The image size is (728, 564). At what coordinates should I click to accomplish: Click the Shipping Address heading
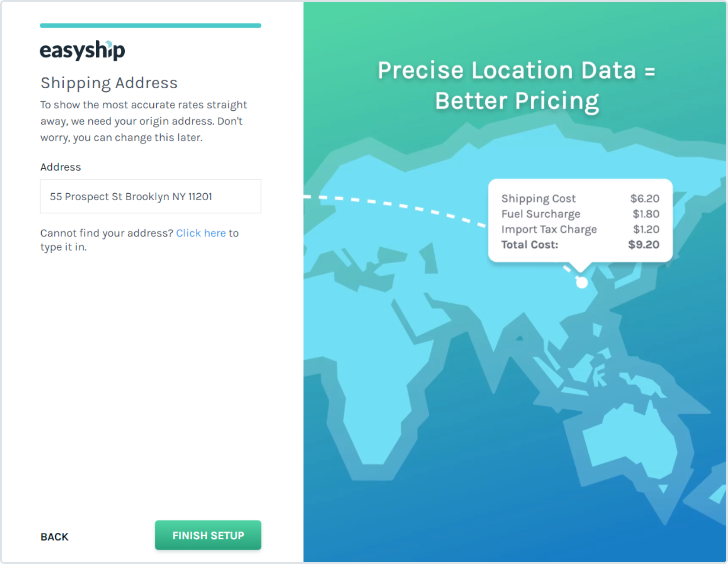109,83
